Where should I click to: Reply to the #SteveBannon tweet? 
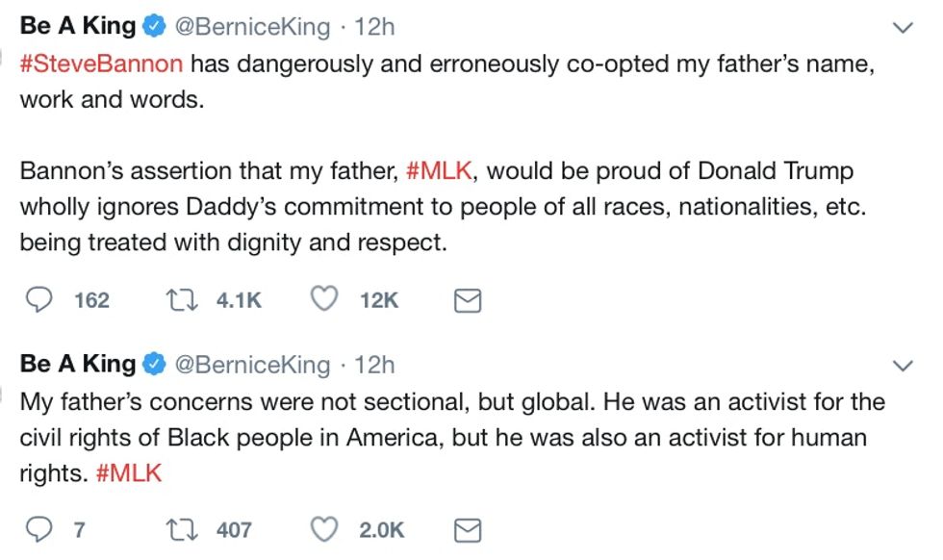click(38, 301)
